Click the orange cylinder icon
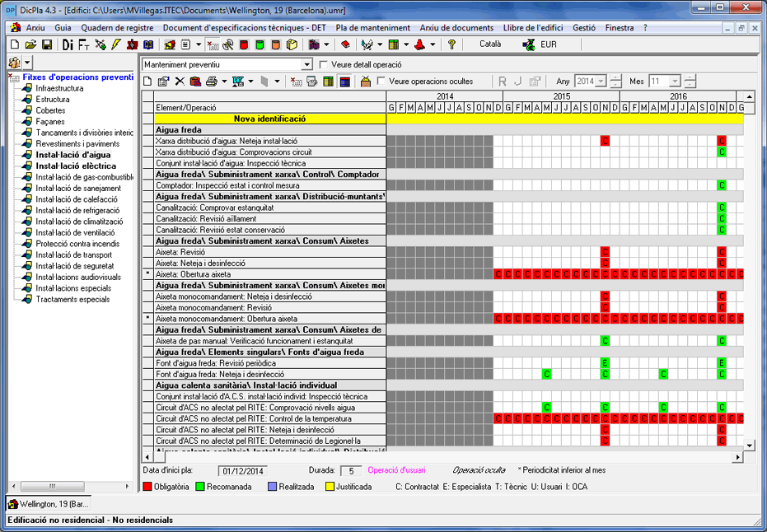This screenshot has width=767, height=532. (x=276, y=45)
